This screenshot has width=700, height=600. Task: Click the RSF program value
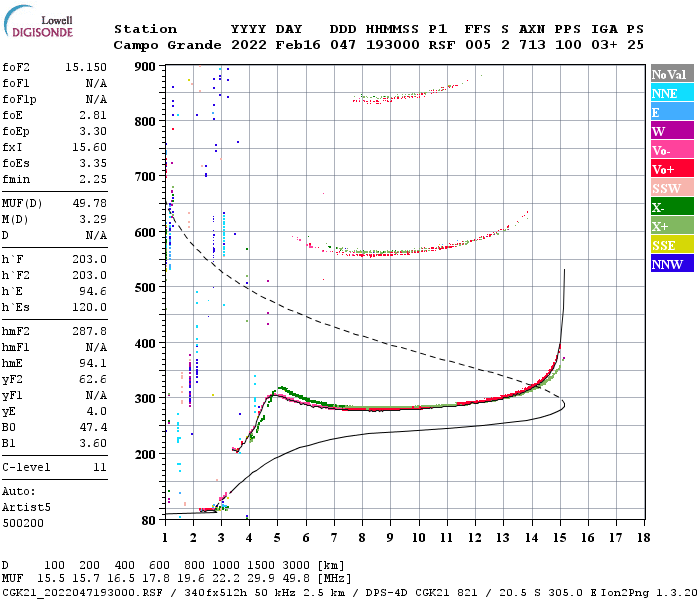[x=442, y=45]
